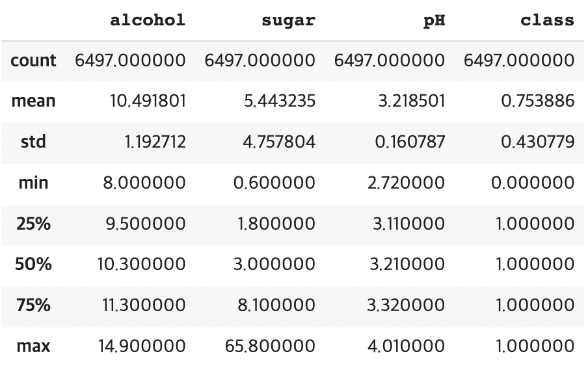Viewport: 588px width, 367px height.
Task: Select the class column header
Action: 547,20
